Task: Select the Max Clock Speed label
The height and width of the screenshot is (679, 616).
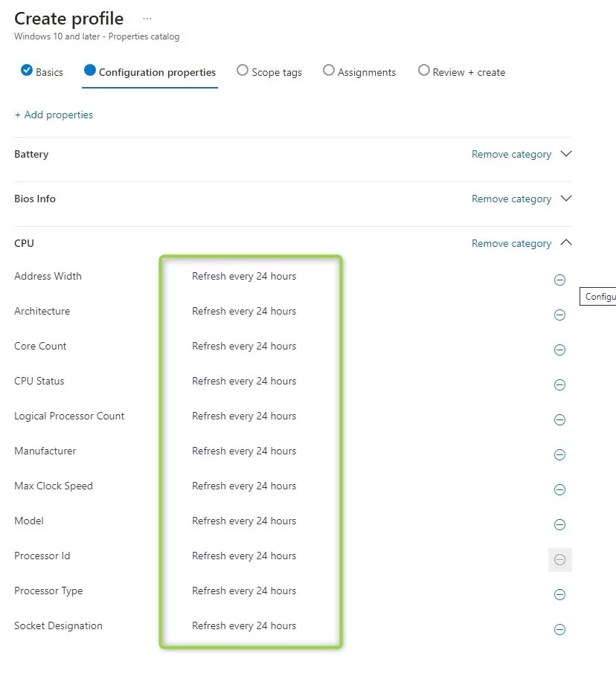Action: (54, 486)
